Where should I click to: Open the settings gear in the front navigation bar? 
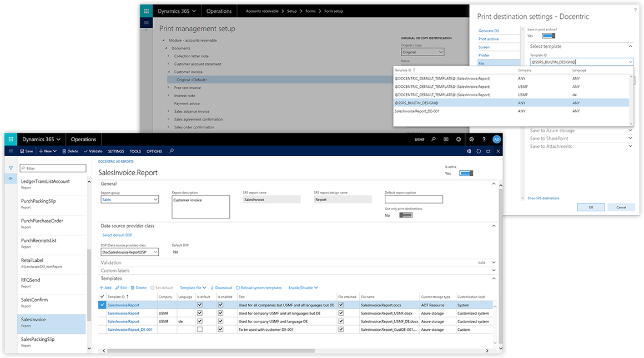(471, 140)
